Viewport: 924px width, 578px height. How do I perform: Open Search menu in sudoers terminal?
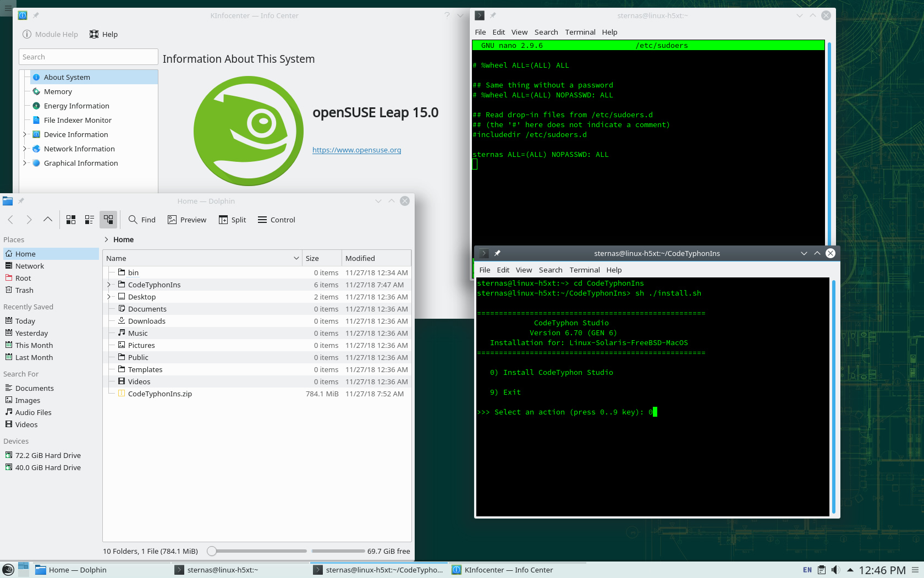click(546, 32)
